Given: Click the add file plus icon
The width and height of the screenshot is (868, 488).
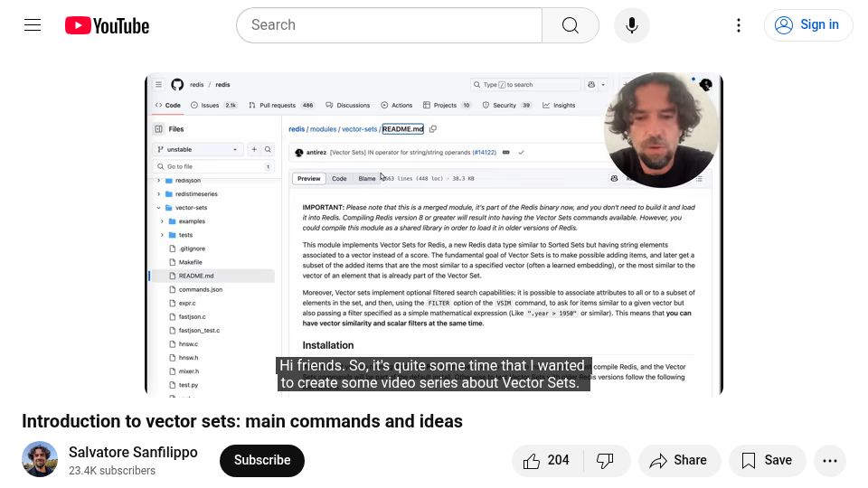Looking at the screenshot, I should pyautogui.click(x=254, y=149).
